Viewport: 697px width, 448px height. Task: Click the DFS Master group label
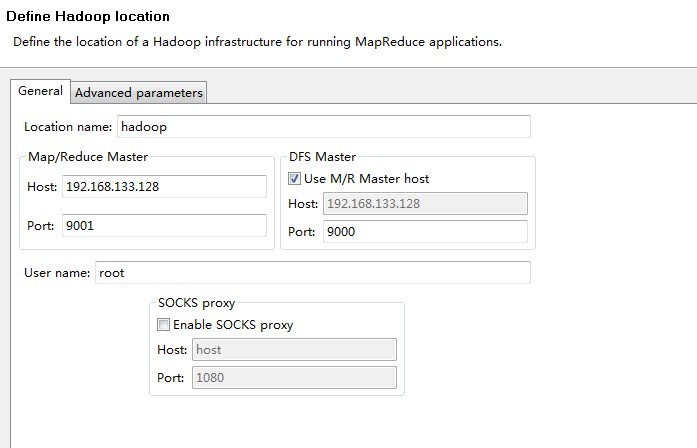322,156
